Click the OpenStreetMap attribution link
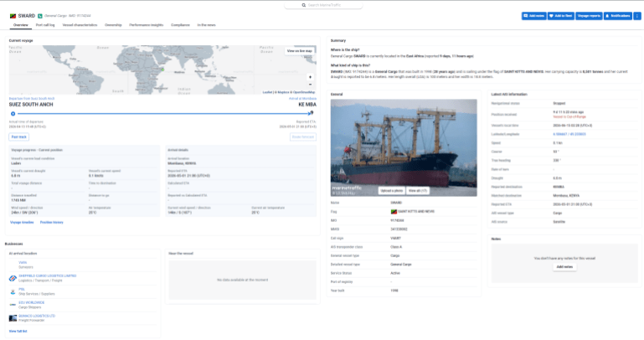Image resolution: width=644 pixels, height=340 pixels. (304, 92)
